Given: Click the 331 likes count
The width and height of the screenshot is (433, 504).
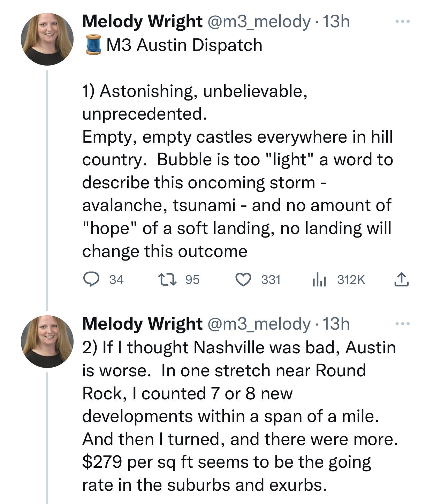Looking at the screenshot, I should [271, 280].
